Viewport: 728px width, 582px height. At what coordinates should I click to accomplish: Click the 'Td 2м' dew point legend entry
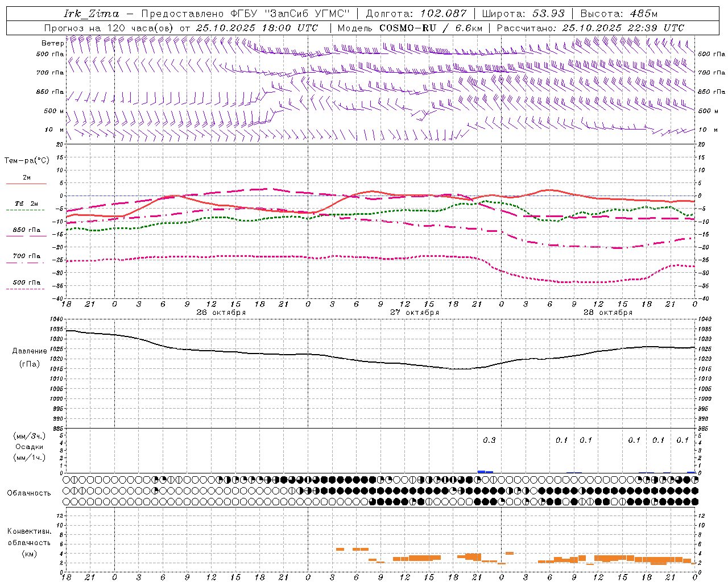click(x=27, y=203)
